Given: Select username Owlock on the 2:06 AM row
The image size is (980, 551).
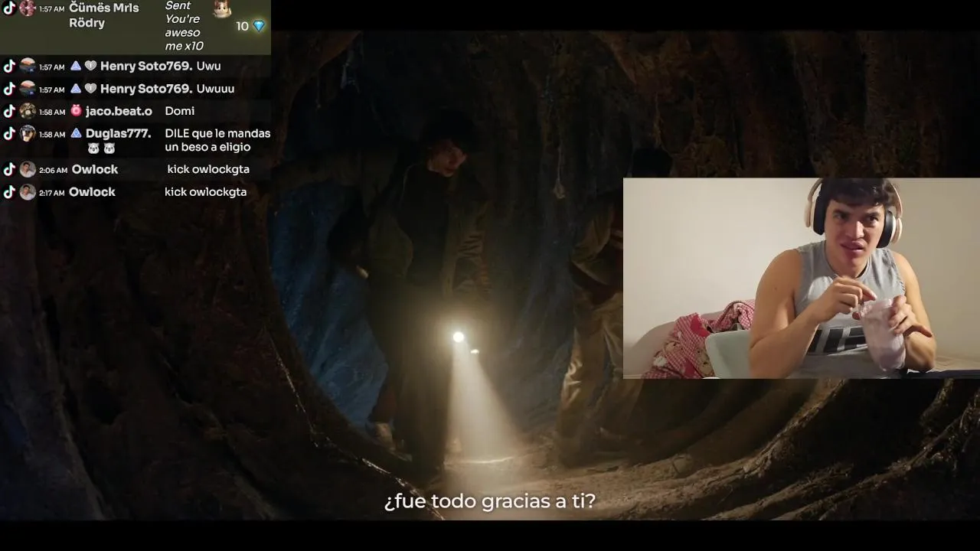Looking at the screenshot, I should [x=95, y=169].
